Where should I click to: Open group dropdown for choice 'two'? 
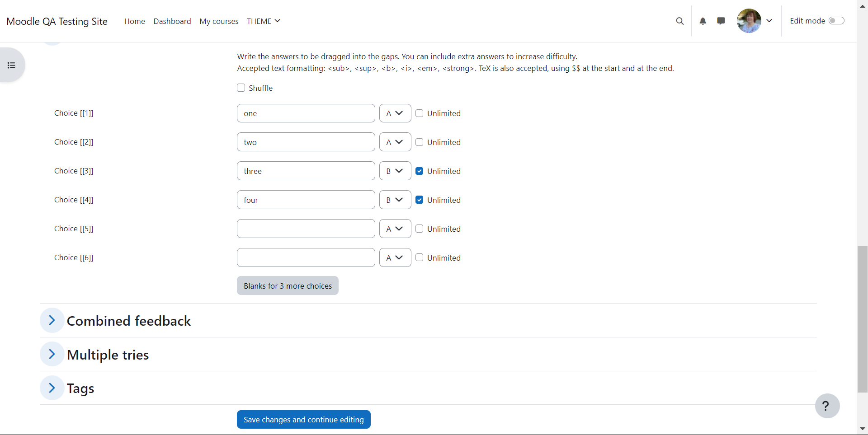395,142
